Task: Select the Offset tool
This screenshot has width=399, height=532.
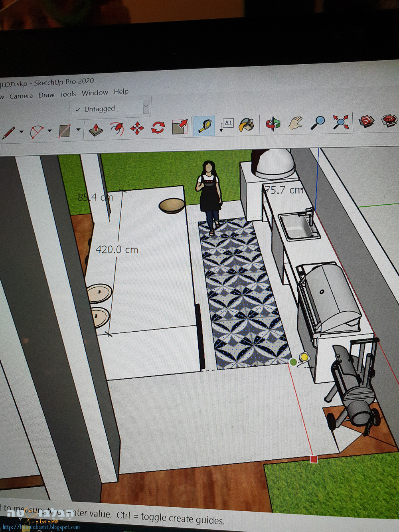Action: click(x=116, y=129)
